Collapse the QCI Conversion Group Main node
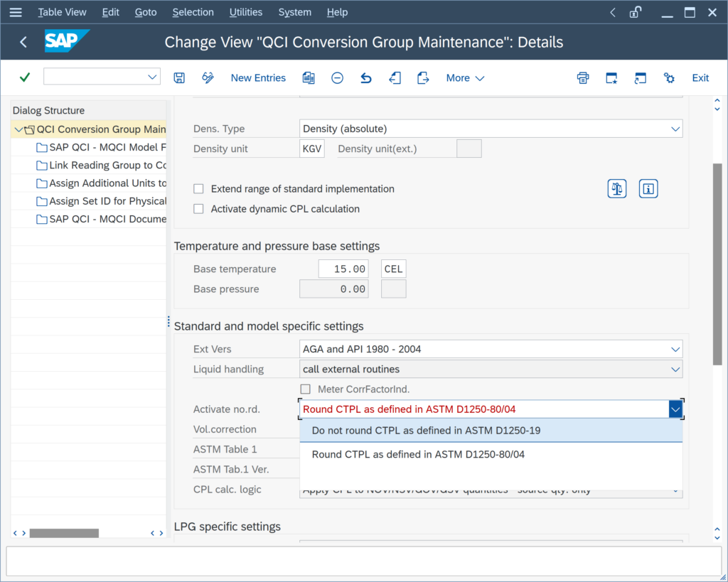The width and height of the screenshot is (728, 582). click(x=18, y=129)
